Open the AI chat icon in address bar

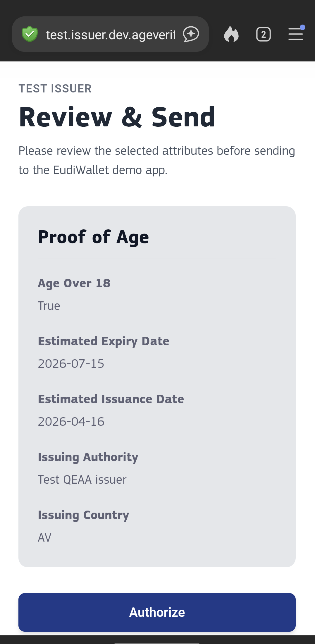coord(191,34)
